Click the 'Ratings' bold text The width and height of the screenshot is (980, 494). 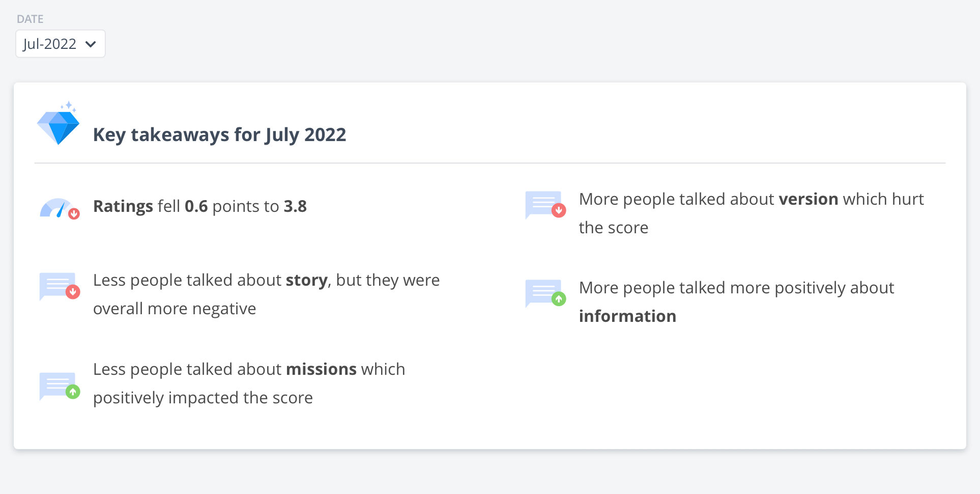pyautogui.click(x=123, y=207)
